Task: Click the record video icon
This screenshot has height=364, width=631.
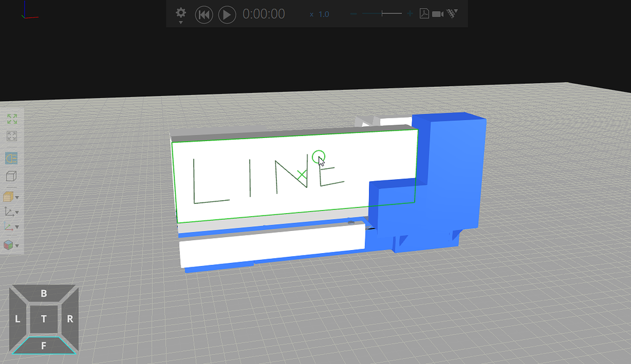Action: pos(438,14)
